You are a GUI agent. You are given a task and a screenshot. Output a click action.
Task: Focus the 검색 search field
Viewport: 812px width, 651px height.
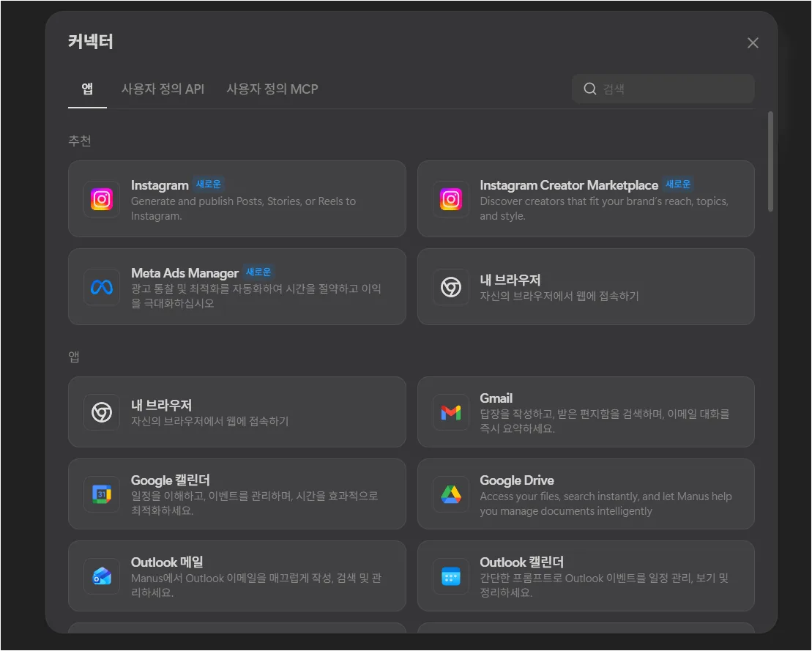click(663, 89)
